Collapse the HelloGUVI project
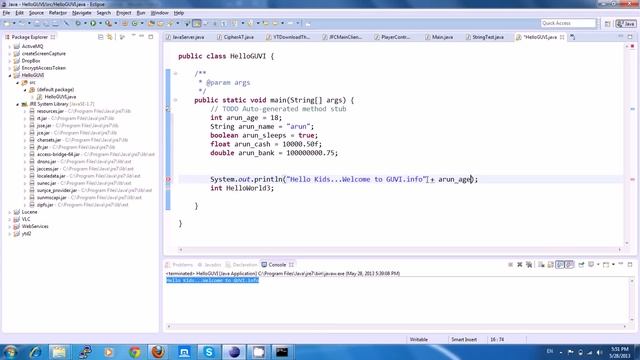640x360 pixels. (x=10, y=76)
